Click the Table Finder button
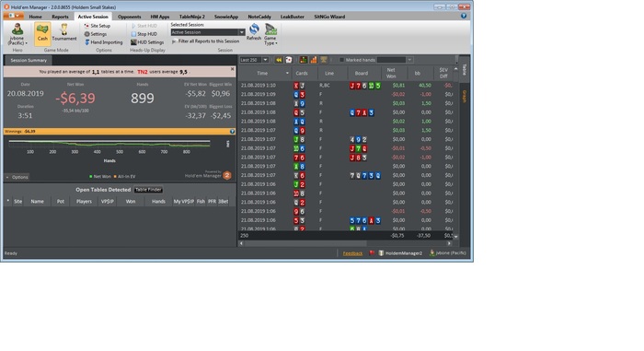The image size is (644, 351). pos(148,190)
